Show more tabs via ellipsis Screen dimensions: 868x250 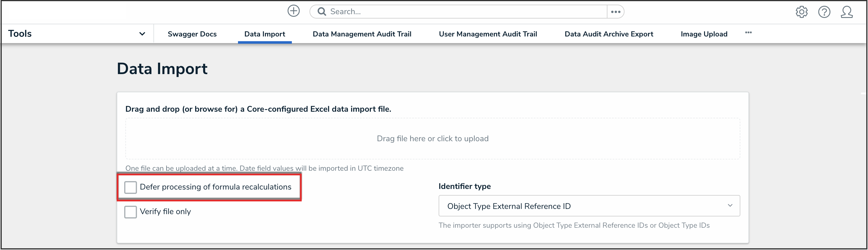[748, 33]
